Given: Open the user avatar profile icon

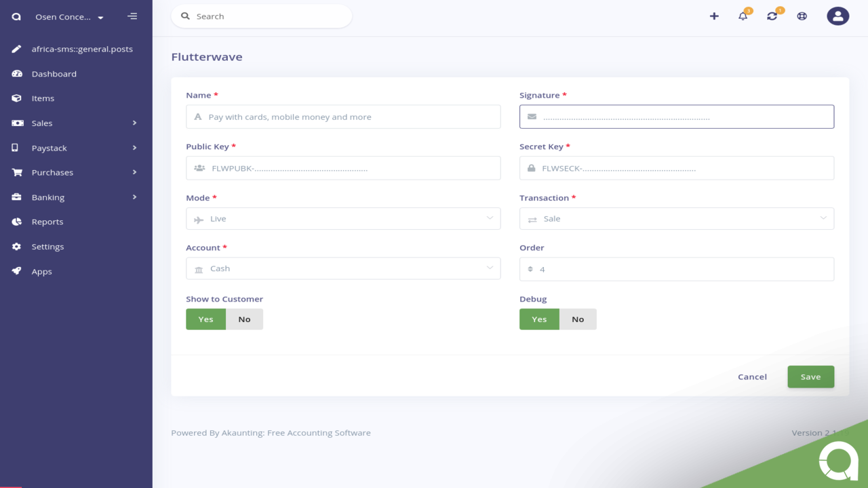Looking at the screenshot, I should click(838, 16).
